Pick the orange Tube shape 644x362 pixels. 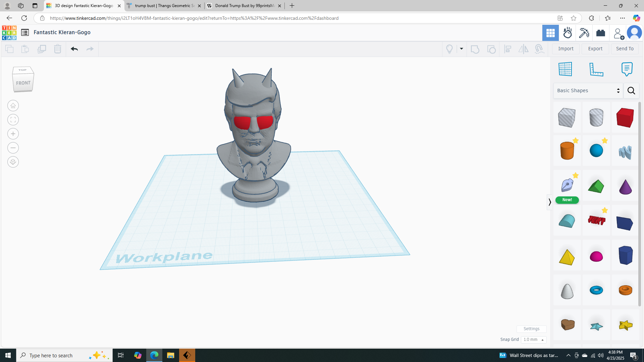click(625, 290)
